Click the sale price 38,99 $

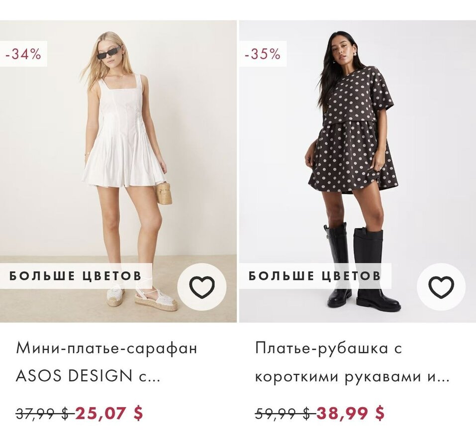(x=351, y=413)
